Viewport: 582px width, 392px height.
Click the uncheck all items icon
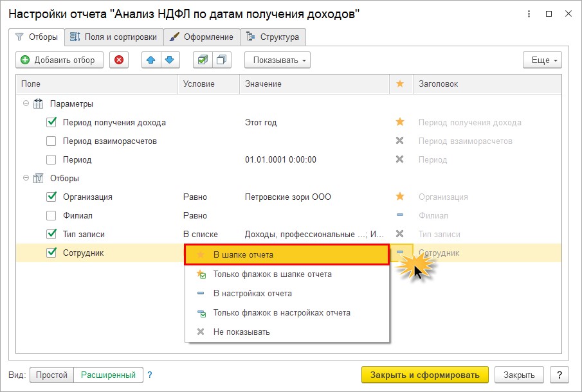(222, 60)
